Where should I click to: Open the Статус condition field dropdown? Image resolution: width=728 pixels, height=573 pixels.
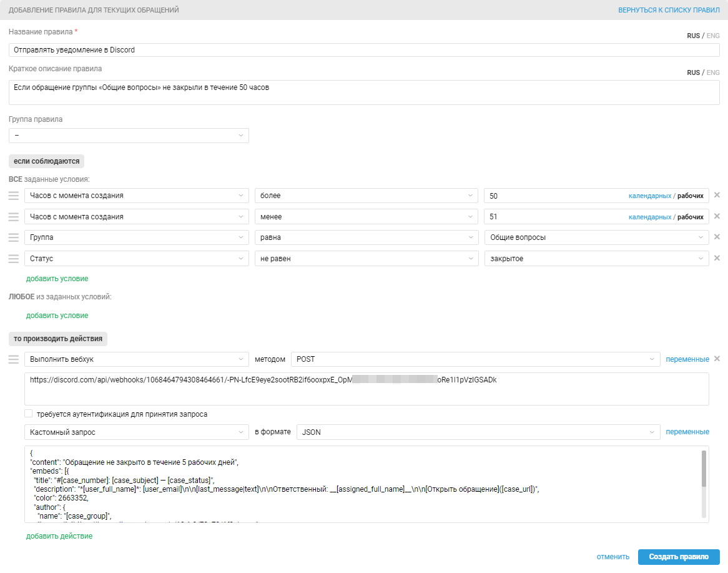point(137,259)
